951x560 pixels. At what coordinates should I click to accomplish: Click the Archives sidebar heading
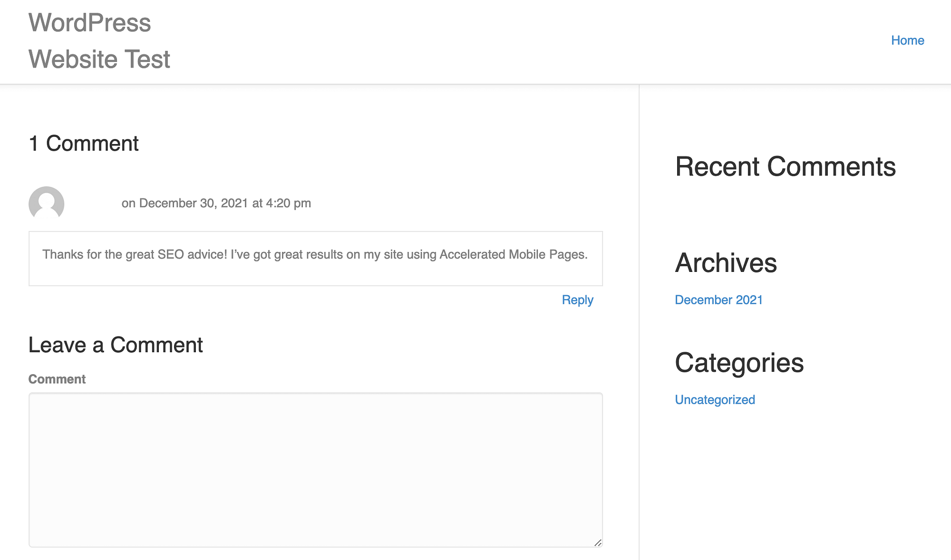[x=726, y=263]
